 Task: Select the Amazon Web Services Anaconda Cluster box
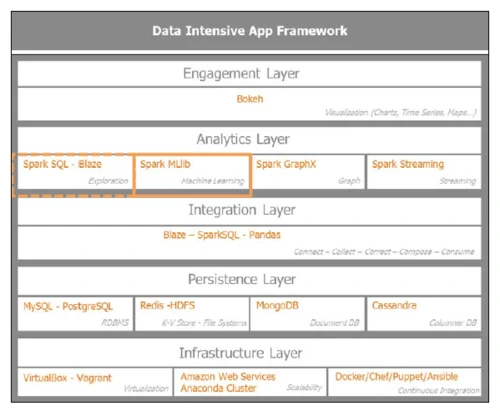(x=250, y=382)
